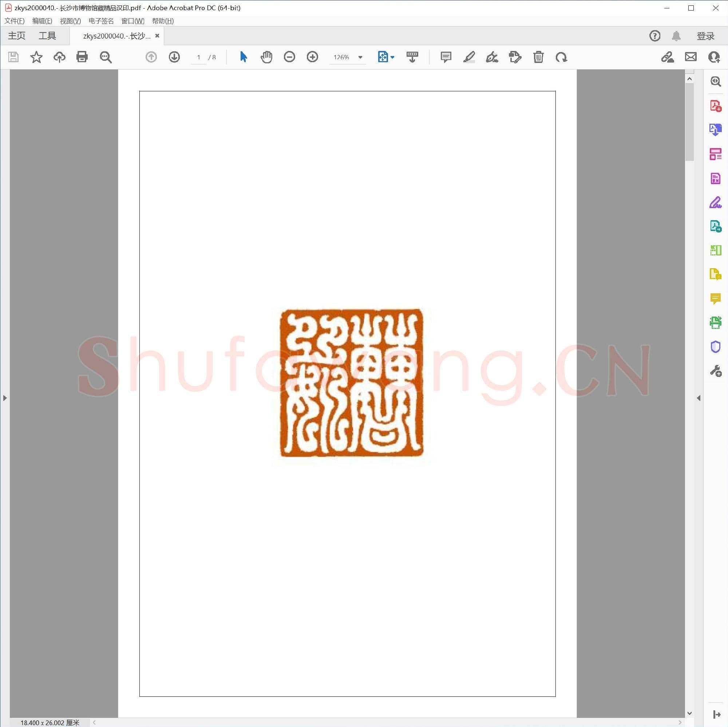Activate the arrow selection tool
728x727 pixels.
pos(244,57)
